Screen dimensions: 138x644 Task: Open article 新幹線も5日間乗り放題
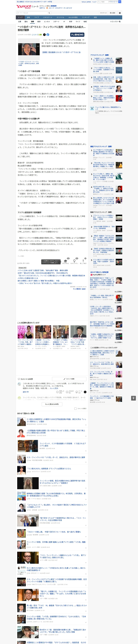(56, 494)
